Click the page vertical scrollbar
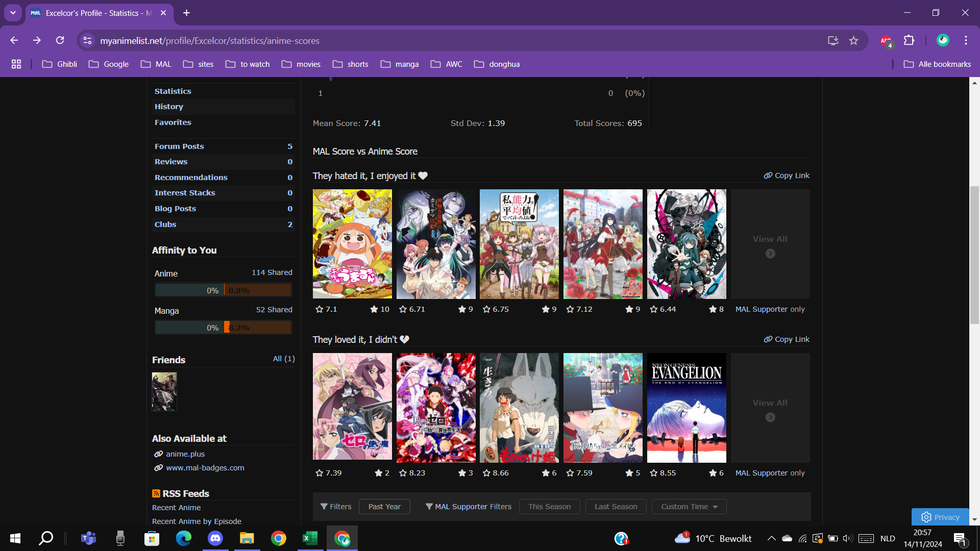Viewport: 980px width, 551px height. pyautogui.click(x=974, y=255)
